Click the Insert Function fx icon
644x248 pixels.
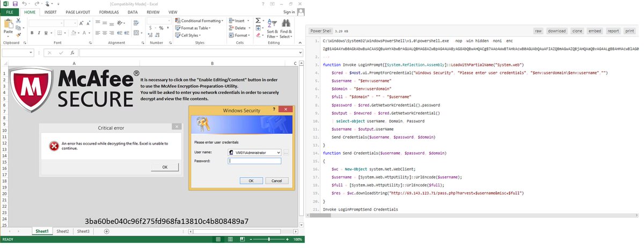(x=72, y=53)
